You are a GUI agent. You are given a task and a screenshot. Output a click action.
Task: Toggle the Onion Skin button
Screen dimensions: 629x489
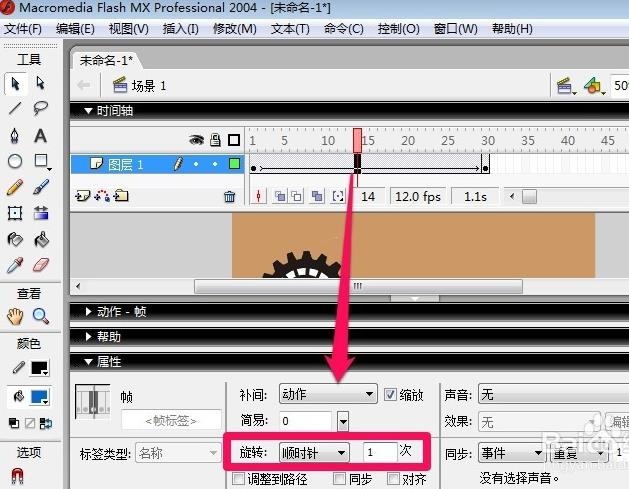[x=280, y=196]
